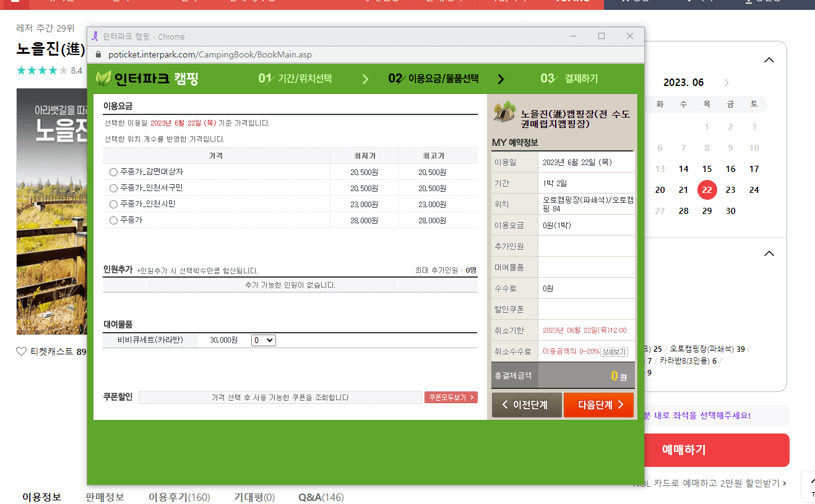Click the coupon lookup field
This screenshot has height=504, width=815.
tap(280, 397)
